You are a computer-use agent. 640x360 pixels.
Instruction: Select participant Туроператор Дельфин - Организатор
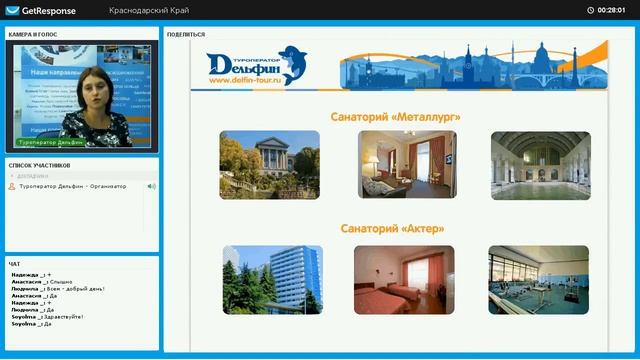(73, 187)
